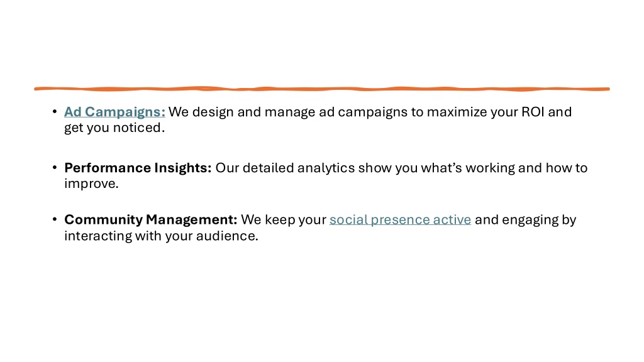Click 'We keep your' text before link
644x362 pixels.
pyautogui.click(x=284, y=219)
